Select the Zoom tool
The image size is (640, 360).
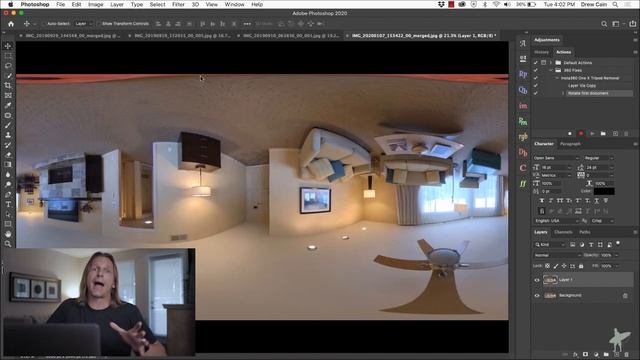(x=8, y=244)
